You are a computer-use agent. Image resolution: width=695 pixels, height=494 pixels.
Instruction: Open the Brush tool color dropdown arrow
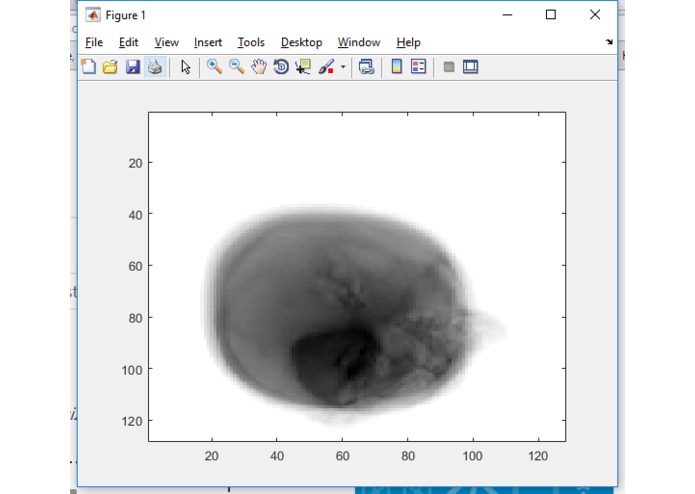click(x=343, y=67)
